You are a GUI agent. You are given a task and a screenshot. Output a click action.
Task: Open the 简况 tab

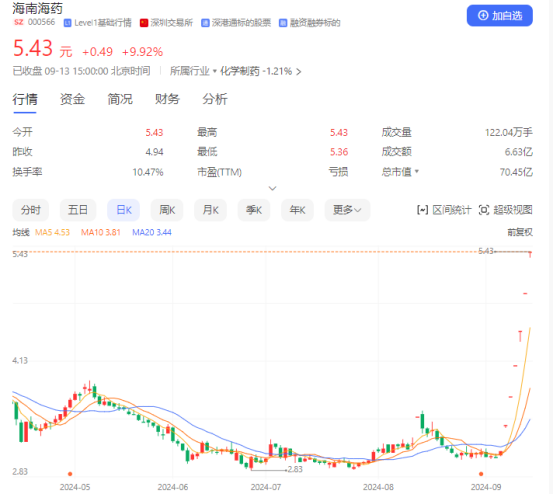click(x=120, y=99)
